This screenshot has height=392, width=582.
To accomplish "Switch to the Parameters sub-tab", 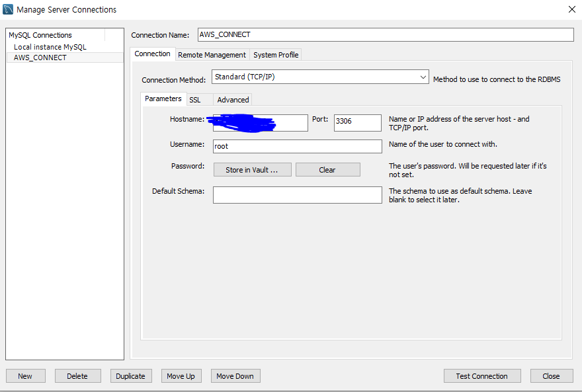I will [163, 98].
